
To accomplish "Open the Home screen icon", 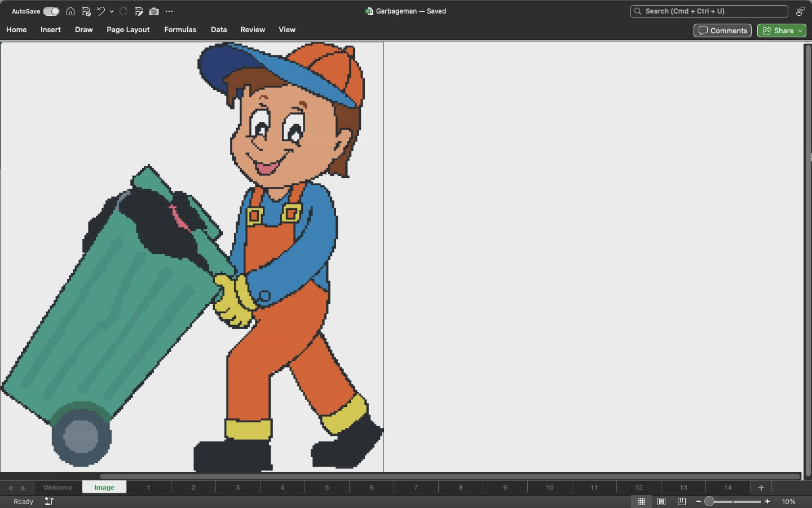I will tap(70, 11).
